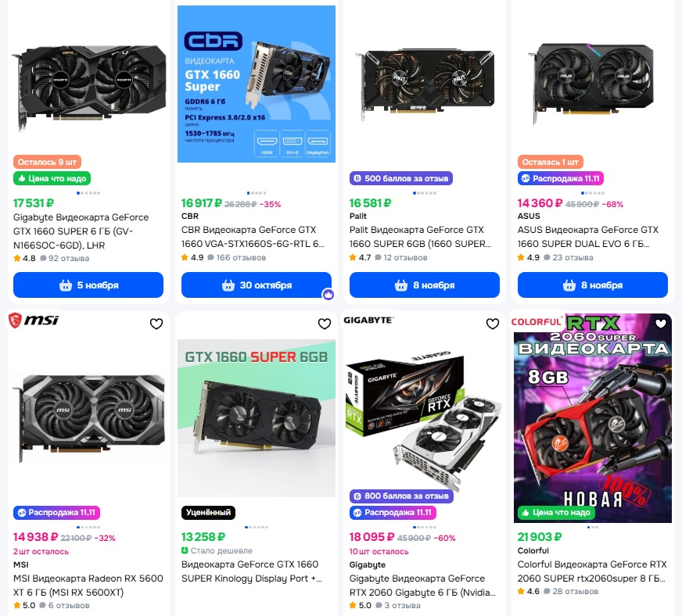Click the Распродажа 11.11 badge on ASUS card
This screenshot has width=682, height=616.
click(561, 178)
